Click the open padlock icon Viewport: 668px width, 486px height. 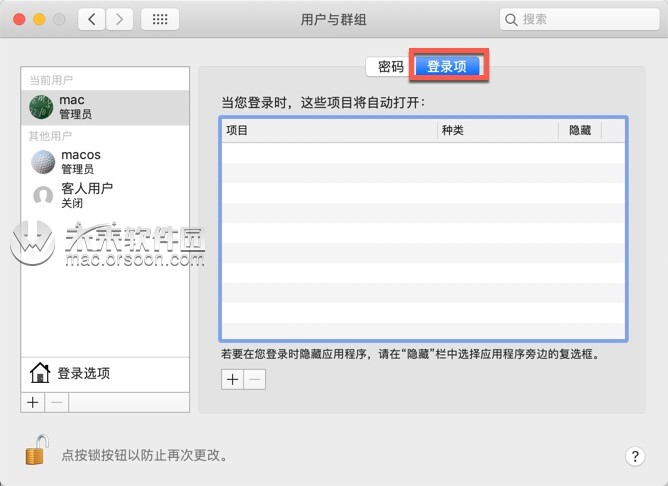point(37,450)
